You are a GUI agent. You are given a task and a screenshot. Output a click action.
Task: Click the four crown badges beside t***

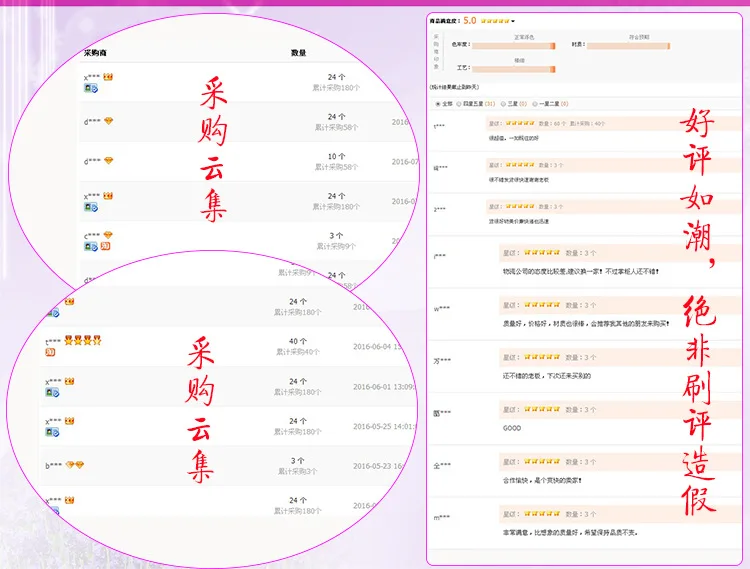pyautogui.click(x=83, y=340)
